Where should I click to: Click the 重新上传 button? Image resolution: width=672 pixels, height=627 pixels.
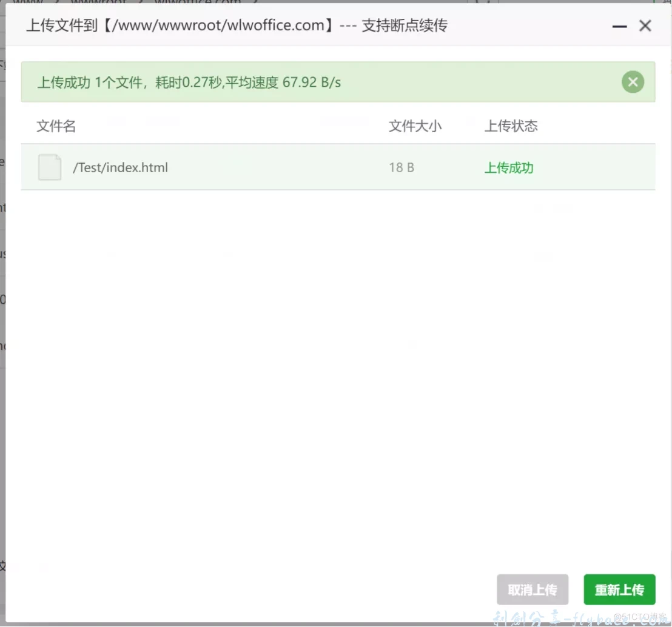coord(619,589)
